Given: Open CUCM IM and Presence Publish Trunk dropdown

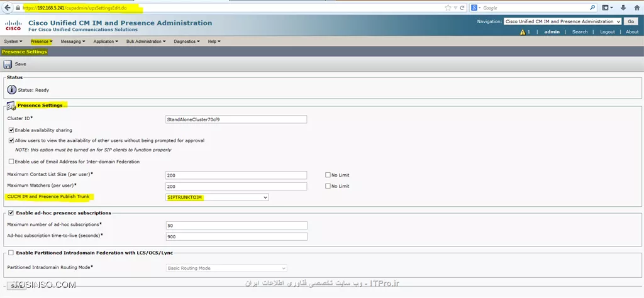Looking at the screenshot, I should coord(217,197).
